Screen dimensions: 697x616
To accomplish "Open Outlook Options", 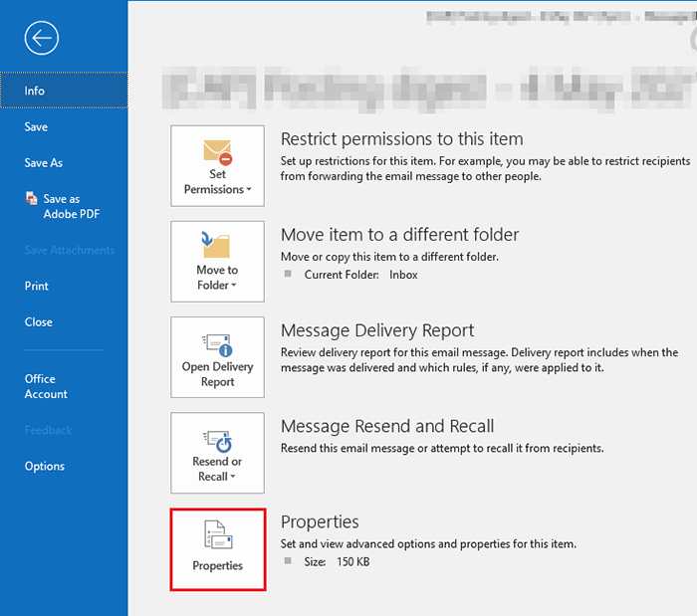I will [x=45, y=466].
